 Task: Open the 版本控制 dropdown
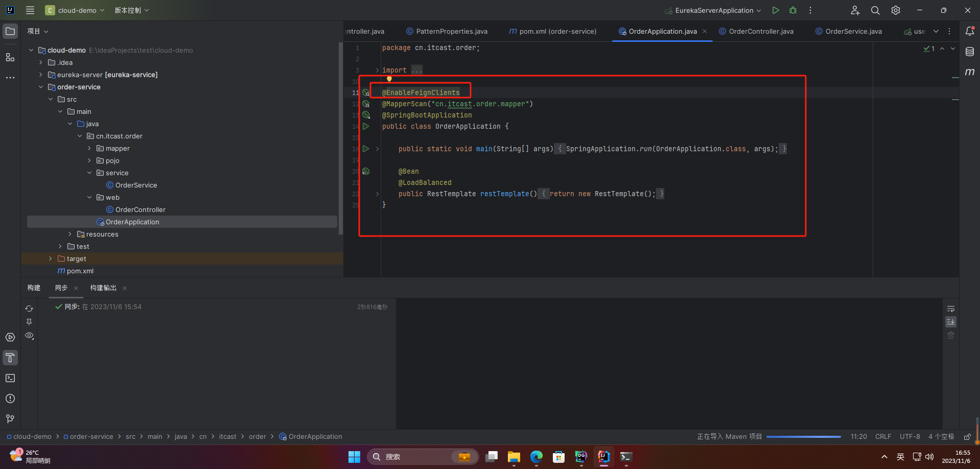pyautogui.click(x=132, y=10)
